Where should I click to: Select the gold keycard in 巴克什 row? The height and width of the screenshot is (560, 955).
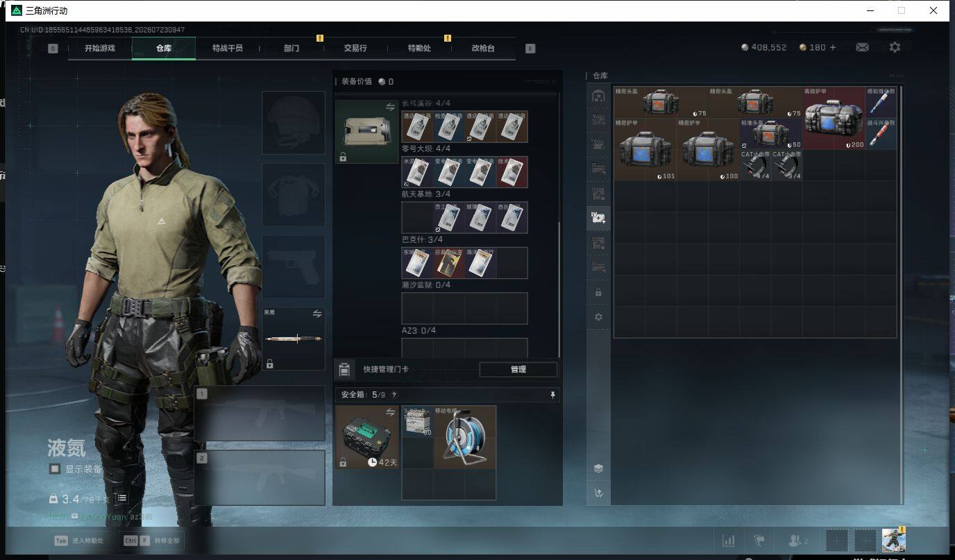click(448, 263)
